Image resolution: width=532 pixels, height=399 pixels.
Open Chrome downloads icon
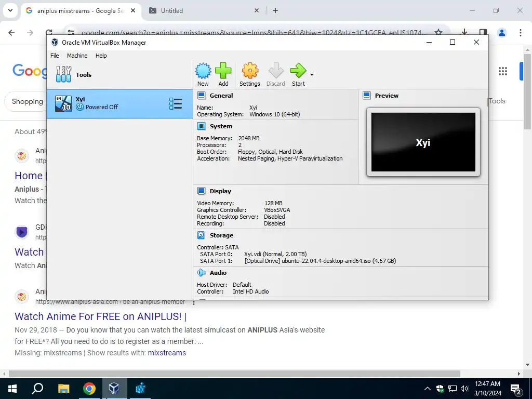pyautogui.click(x=464, y=32)
